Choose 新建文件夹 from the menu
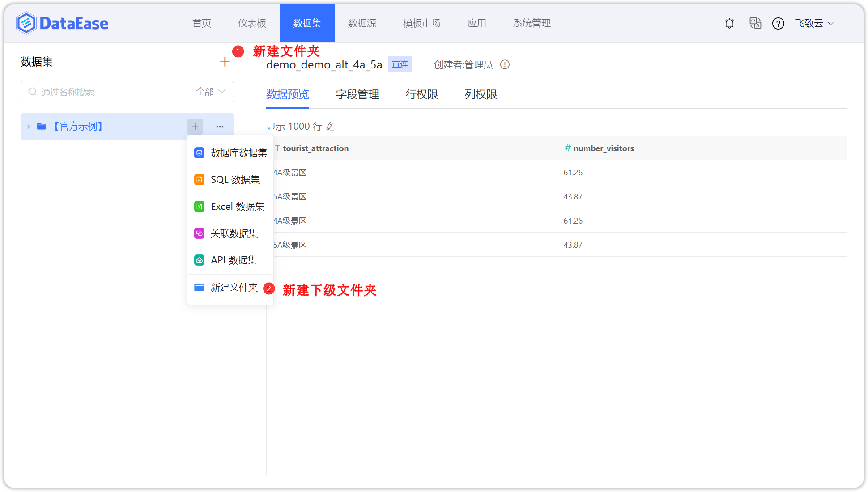The height and width of the screenshot is (492, 868). tap(230, 288)
